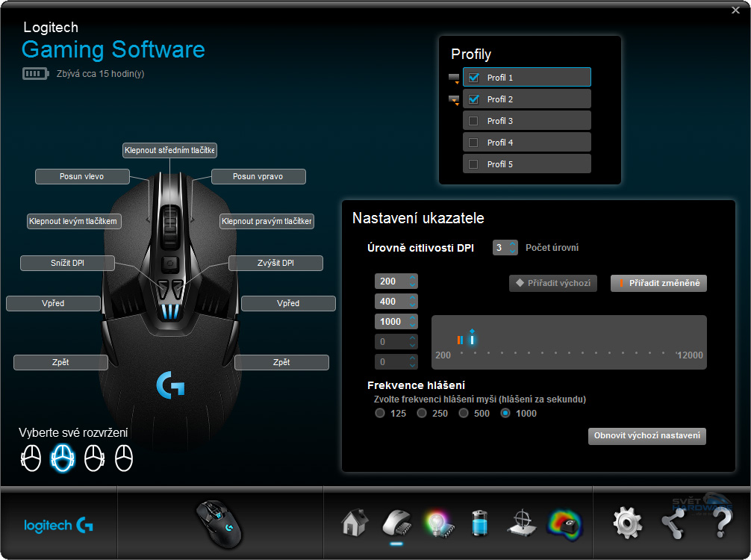The width and height of the screenshot is (751, 560).
Task: Click the share icon
Action: [673, 523]
